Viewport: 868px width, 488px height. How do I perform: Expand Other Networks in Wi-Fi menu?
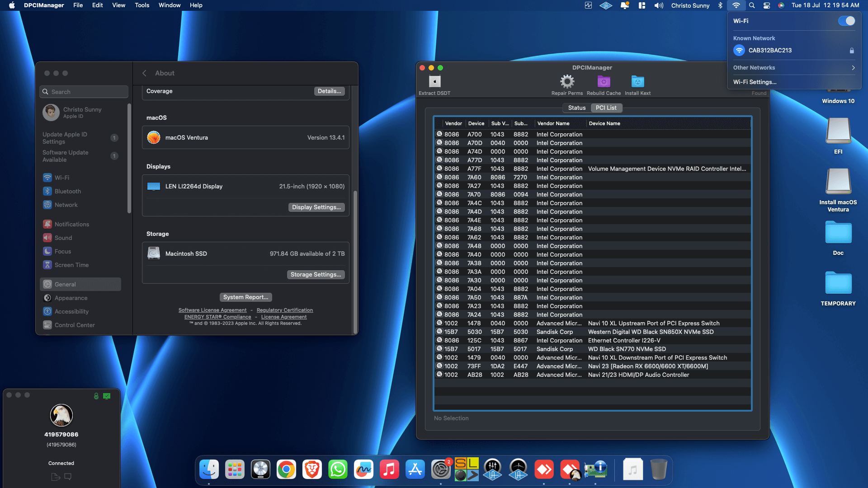pos(794,68)
